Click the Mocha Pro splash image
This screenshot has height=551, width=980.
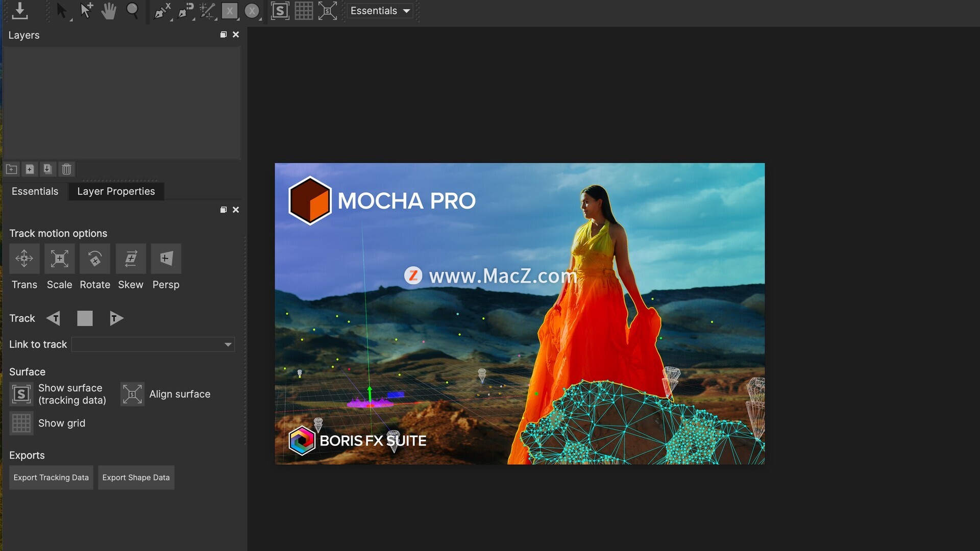520,314
